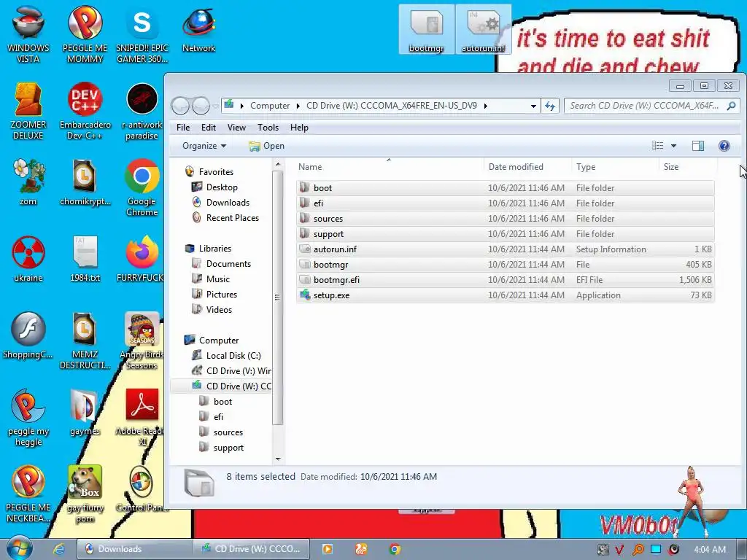Click the Explorer Help question mark icon
Screen dimensions: 747x560
[724, 146]
